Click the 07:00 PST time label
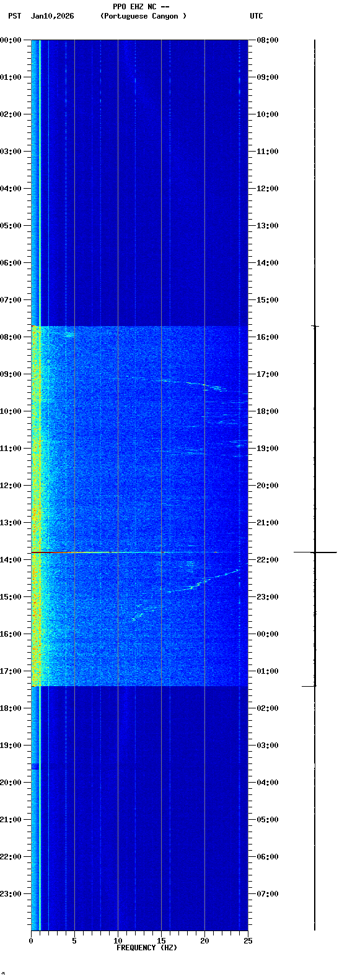 tap(11, 300)
